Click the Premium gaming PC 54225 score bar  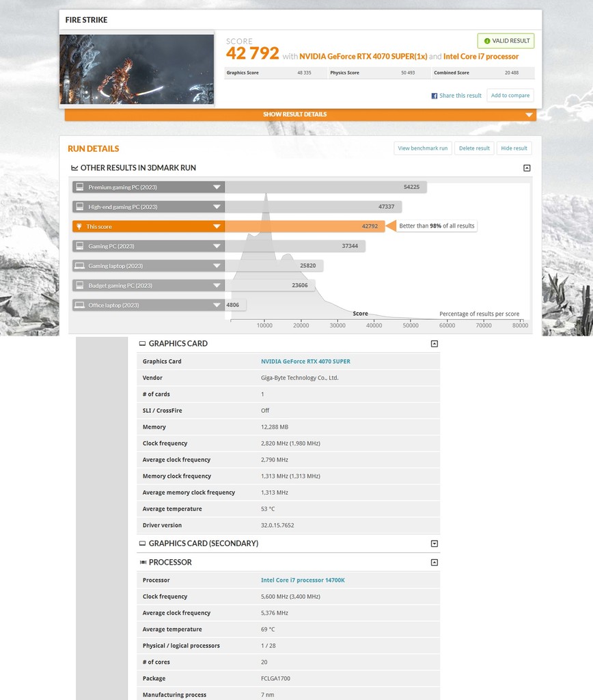326,187
